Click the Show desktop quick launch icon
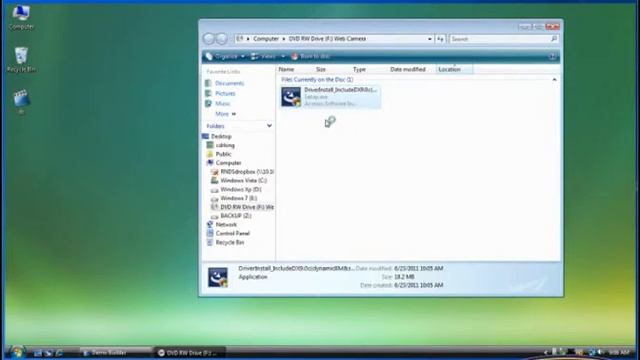 [38, 353]
